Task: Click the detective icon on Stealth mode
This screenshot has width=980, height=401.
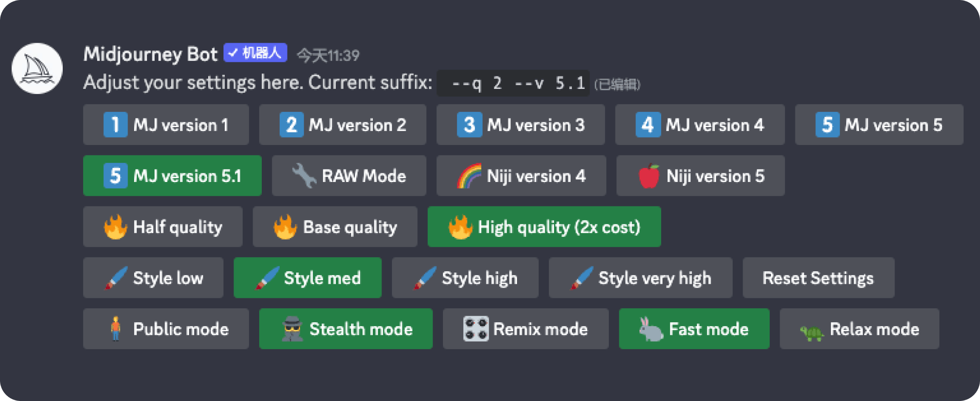Action: 292,329
